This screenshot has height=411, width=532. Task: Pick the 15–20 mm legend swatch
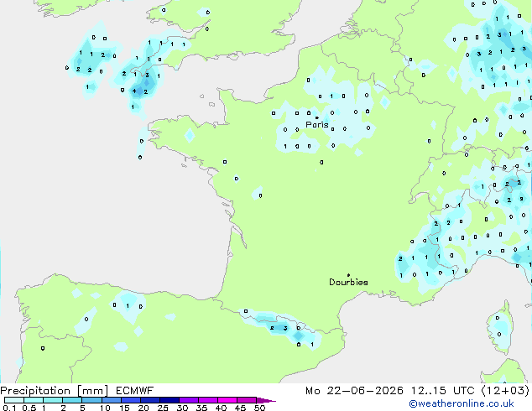pyautogui.click(x=130, y=400)
